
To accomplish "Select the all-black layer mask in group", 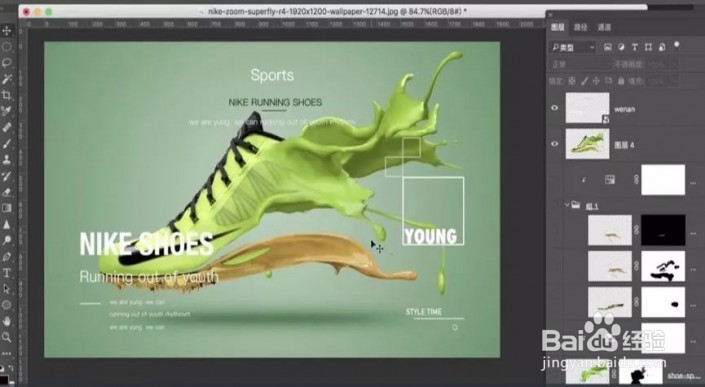I will (663, 230).
